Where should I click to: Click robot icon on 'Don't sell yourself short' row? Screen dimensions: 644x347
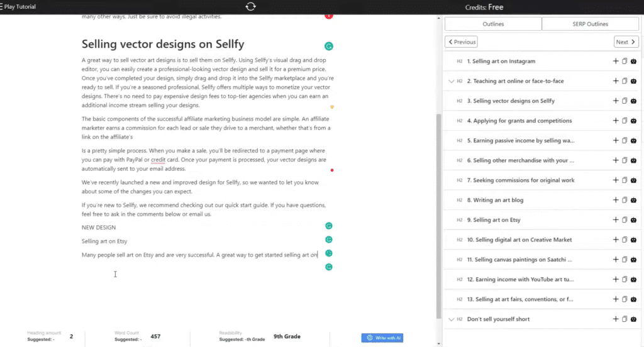tap(633, 319)
